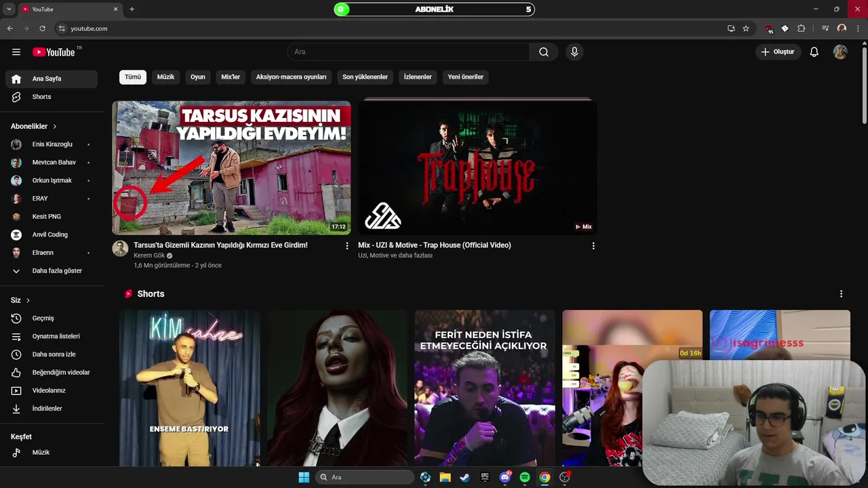
Task: Click the Tarsus'ta Gizemli Kazının video title
Action: coord(220,245)
